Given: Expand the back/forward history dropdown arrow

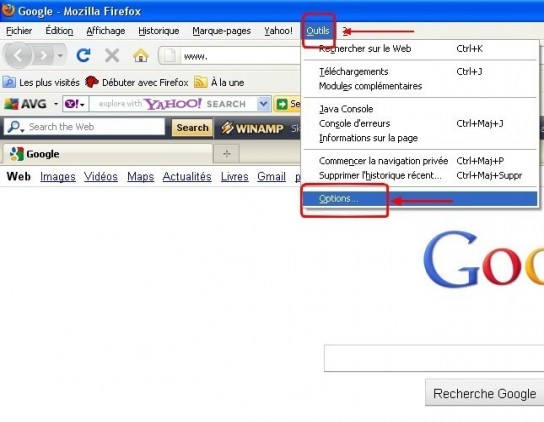Looking at the screenshot, I should (x=60, y=56).
